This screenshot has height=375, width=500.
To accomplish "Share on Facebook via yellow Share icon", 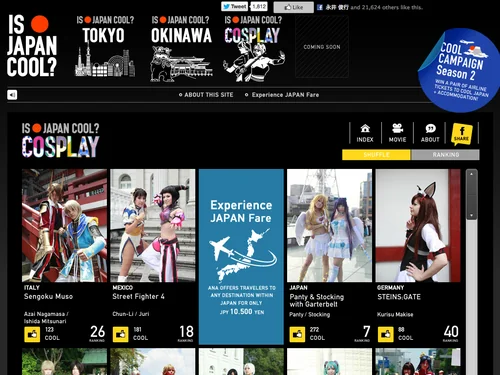I will (x=462, y=134).
